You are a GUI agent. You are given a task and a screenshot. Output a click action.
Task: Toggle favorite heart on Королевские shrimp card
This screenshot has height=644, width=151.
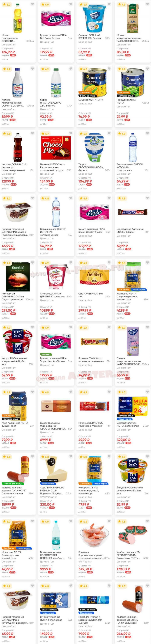click(x=109, y=521)
